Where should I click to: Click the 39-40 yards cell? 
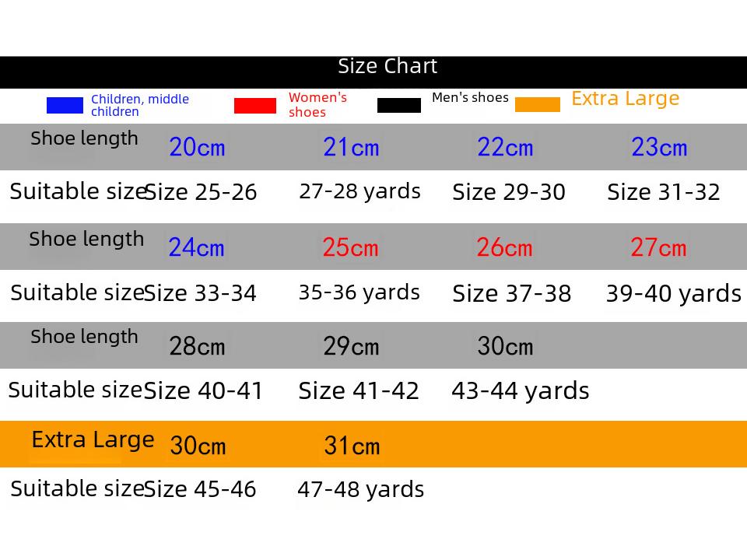click(x=673, y=294)
